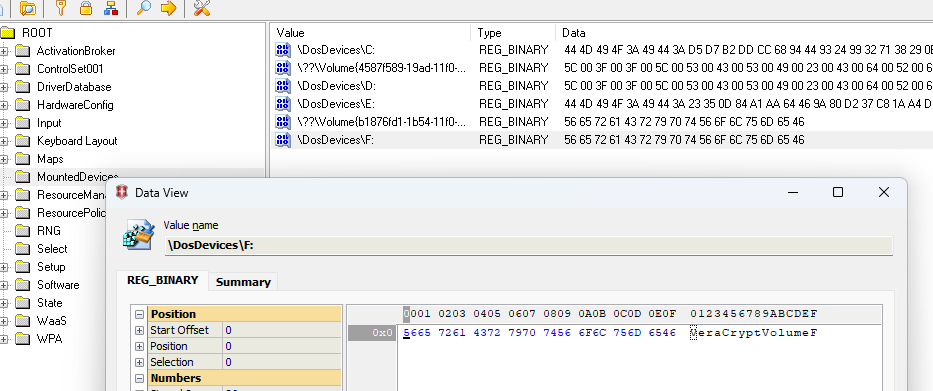This screenshot has height=391, width=933.
Task: Select the \DosDevices\E: value row
Action: pos(601,104)
